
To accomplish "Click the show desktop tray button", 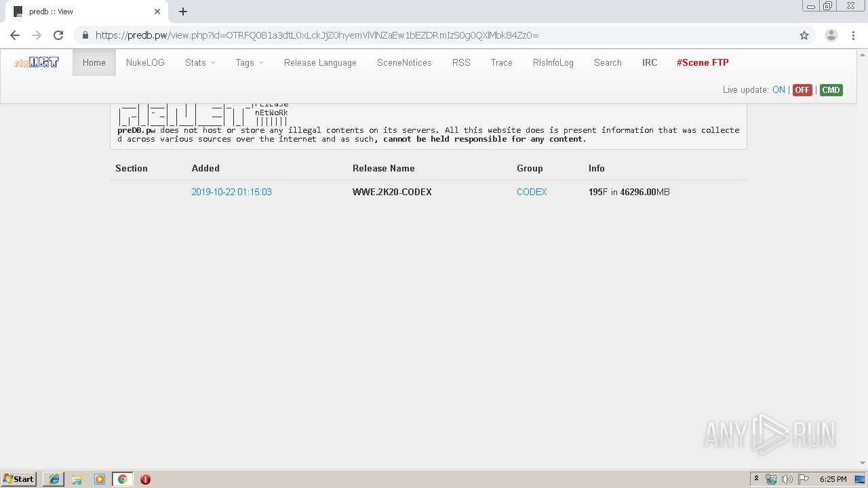I will pos(861,479).
